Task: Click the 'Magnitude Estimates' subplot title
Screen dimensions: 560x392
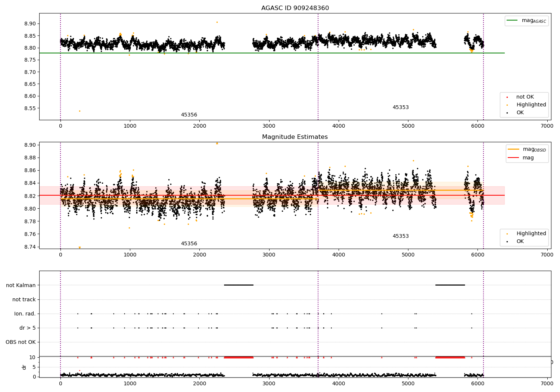Action: [295, 137]
